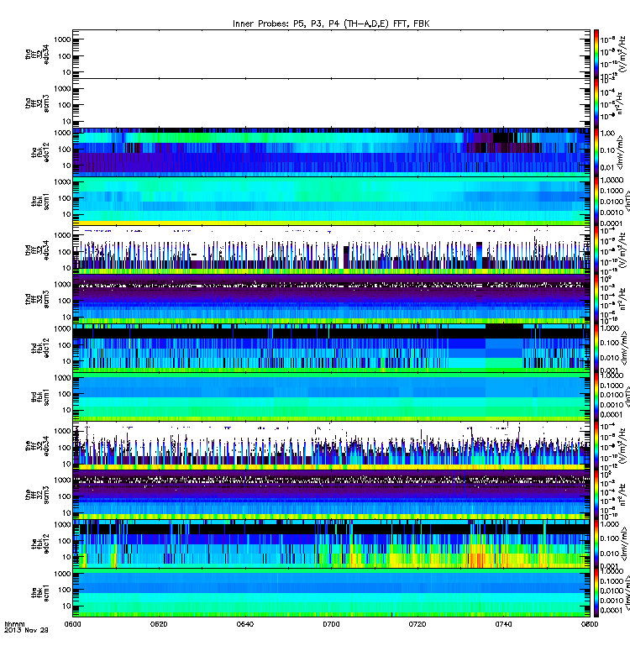Click the color bar beside the bottom panel
The height and width of the screenshot is (672, 630).
(x=596, y=593)
